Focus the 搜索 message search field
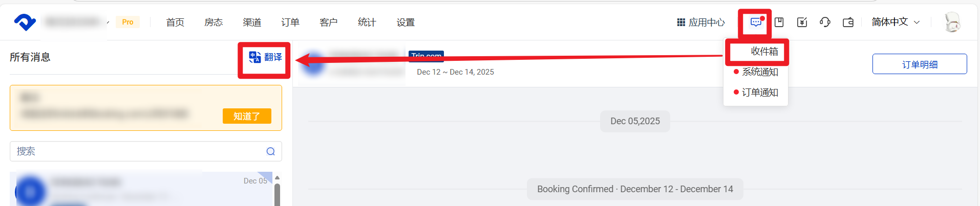 (138, 151)
